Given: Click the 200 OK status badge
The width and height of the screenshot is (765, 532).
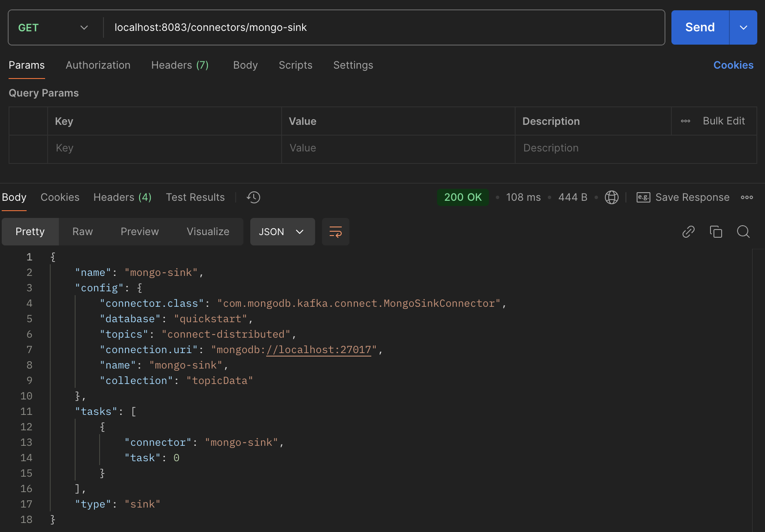Looking at the screenshot, I should coord(463,197).
